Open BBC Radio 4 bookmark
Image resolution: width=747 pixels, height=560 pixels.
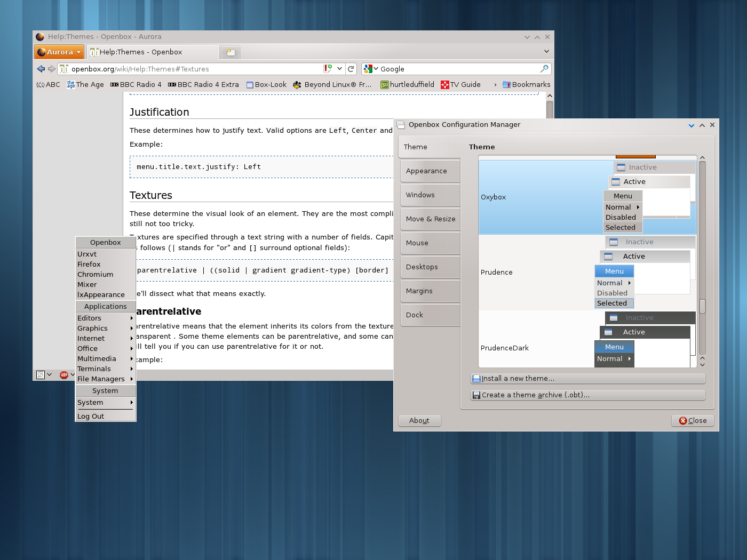[x=136, y=85]
